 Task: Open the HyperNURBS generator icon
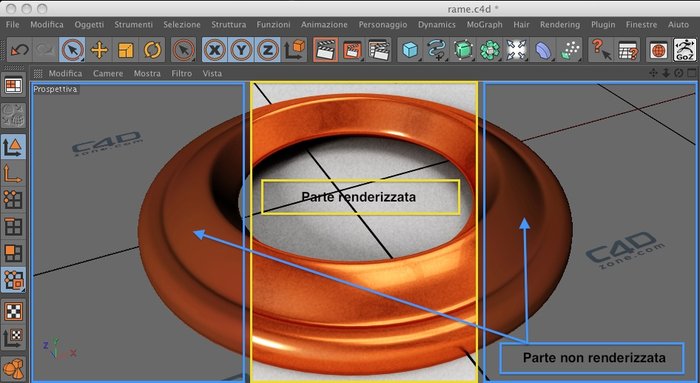(463, 50)
